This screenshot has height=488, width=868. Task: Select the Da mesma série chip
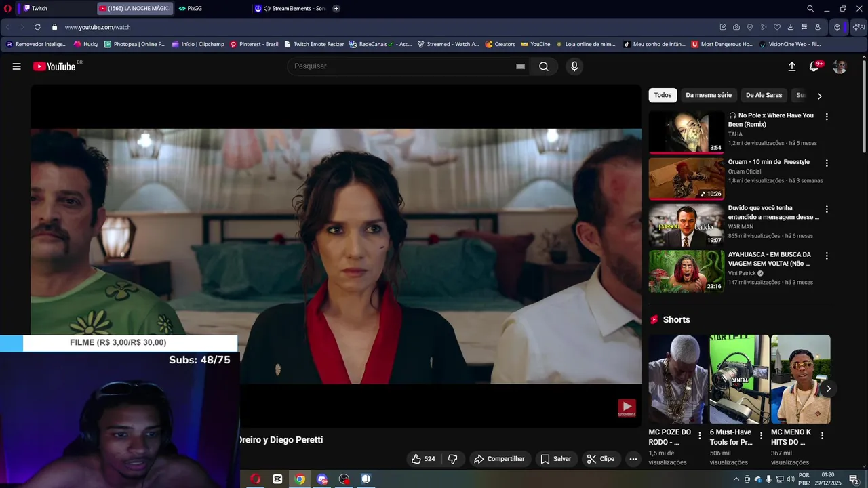point(709,95)
